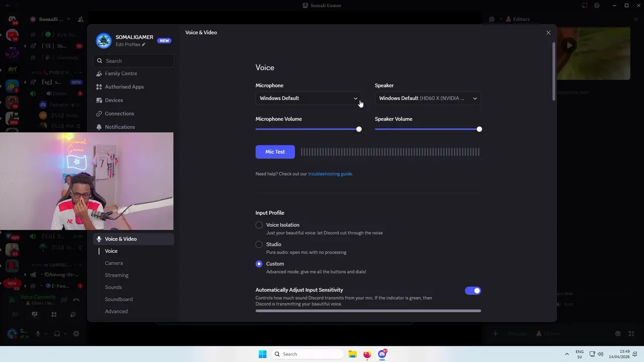Viewport: 644px width, 362px height.
Task: Click the input sensitivity indicator bar
Action: 368,311
